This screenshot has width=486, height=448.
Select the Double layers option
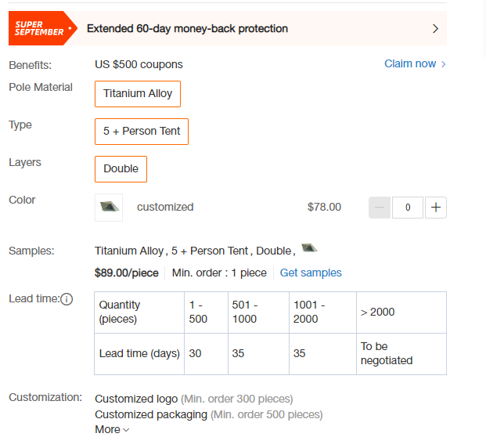click(x=121, y=169)
